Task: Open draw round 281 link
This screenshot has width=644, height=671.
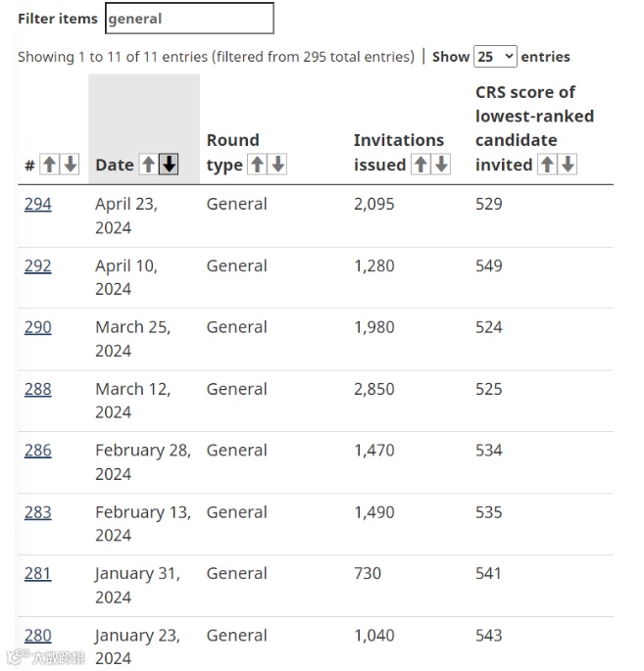Action: click(x=37, y=574)
